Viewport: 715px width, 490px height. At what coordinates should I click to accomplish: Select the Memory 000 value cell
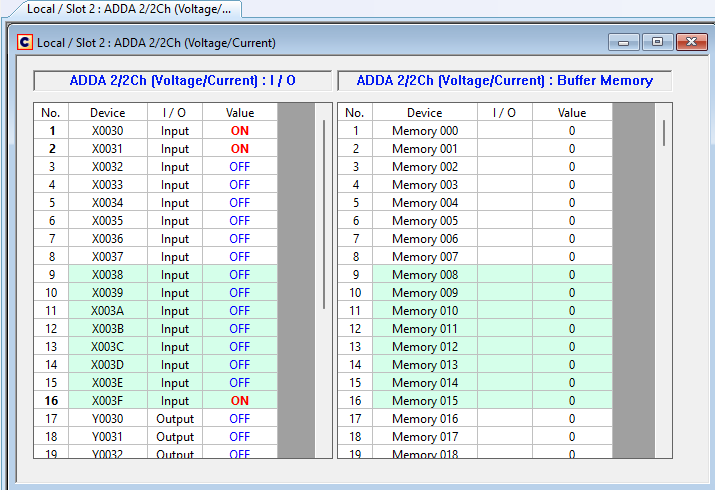click(x=572, y=131)
